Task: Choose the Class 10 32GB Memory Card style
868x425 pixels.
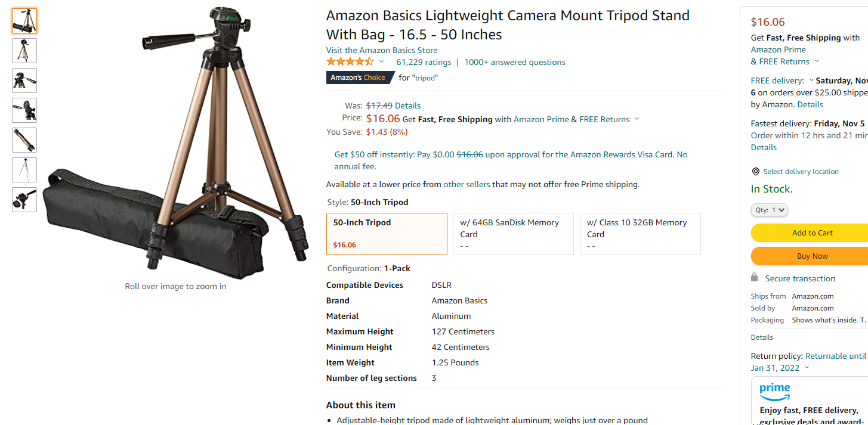Action: click(x=640, y=234)
